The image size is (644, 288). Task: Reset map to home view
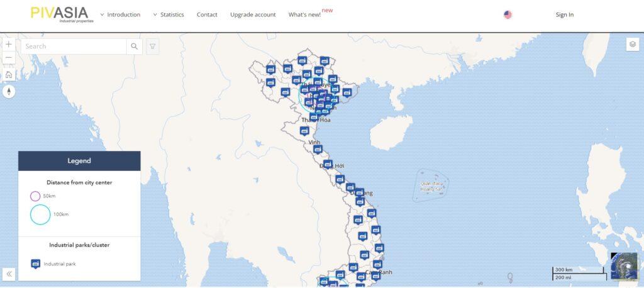point(9,75)
